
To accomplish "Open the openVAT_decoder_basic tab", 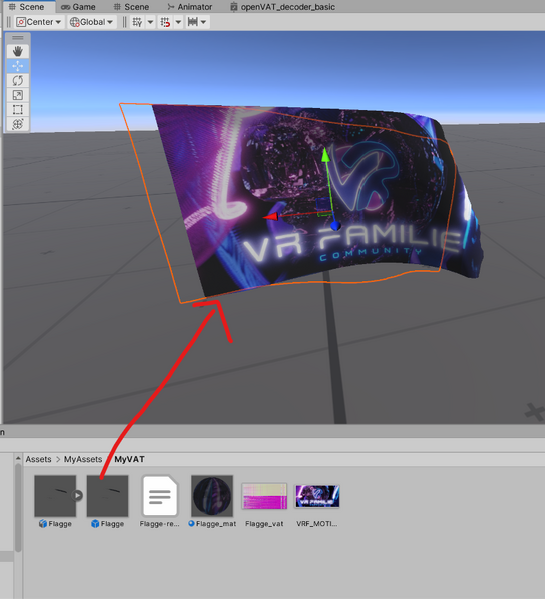I will [283, 7].
